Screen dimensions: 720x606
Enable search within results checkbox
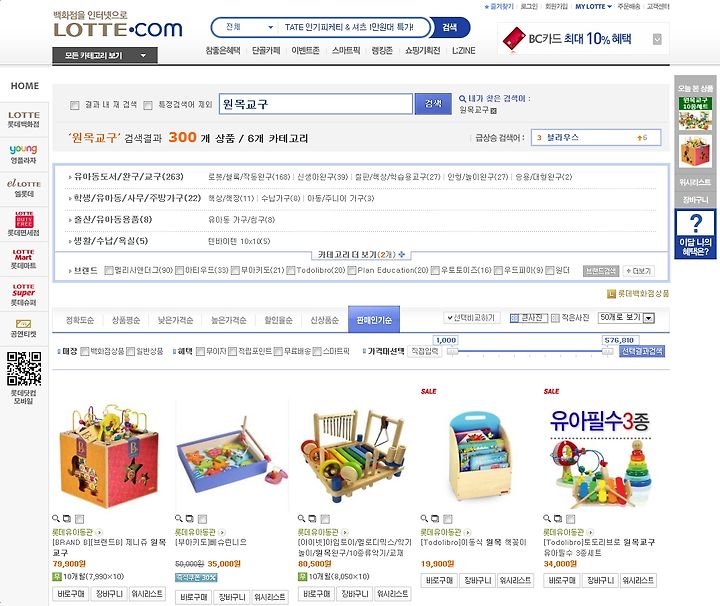coord(74,105)
